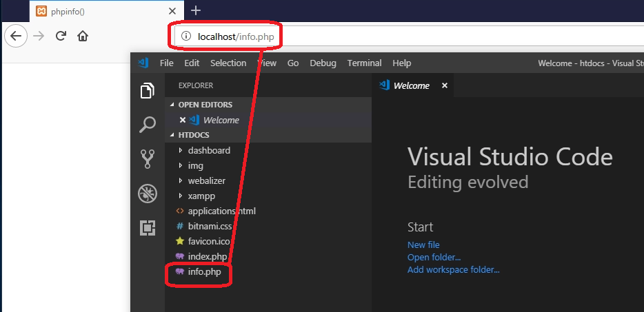Viewport: 644px width, 312px height.
Task: Open info.php in explorer
Action: coord(268,271)
